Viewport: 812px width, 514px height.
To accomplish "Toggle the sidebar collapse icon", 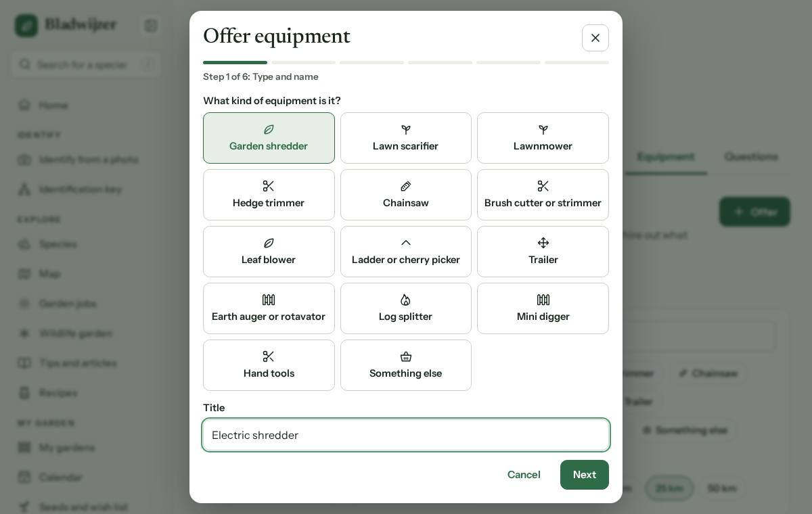I will point(151,26).
